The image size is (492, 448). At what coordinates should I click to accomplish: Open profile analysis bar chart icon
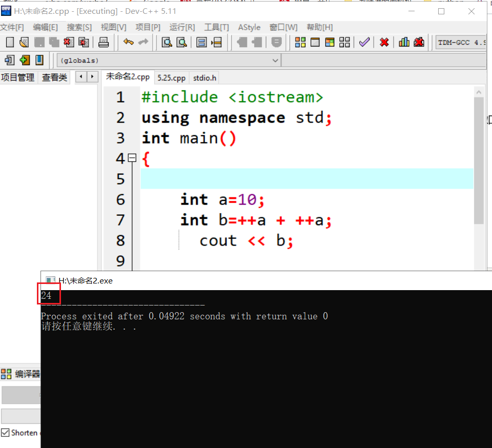[404, 42]
